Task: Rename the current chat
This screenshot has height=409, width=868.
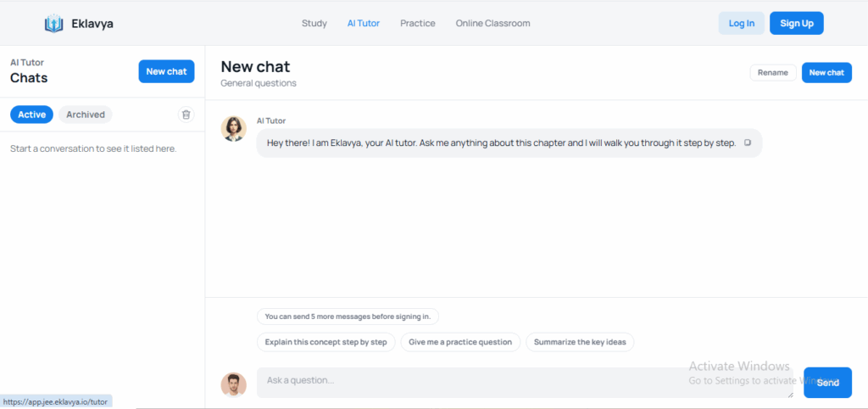Action: 772,73
